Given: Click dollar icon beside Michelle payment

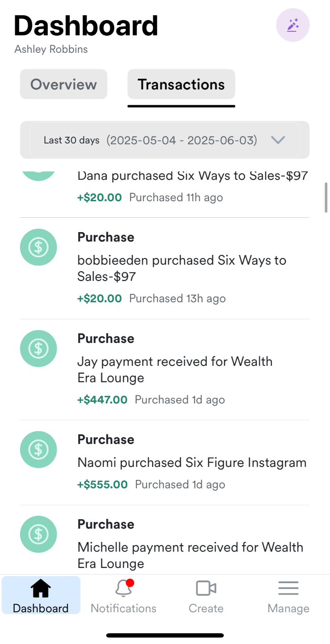Looking at the screenshot, I should (38, 534).
